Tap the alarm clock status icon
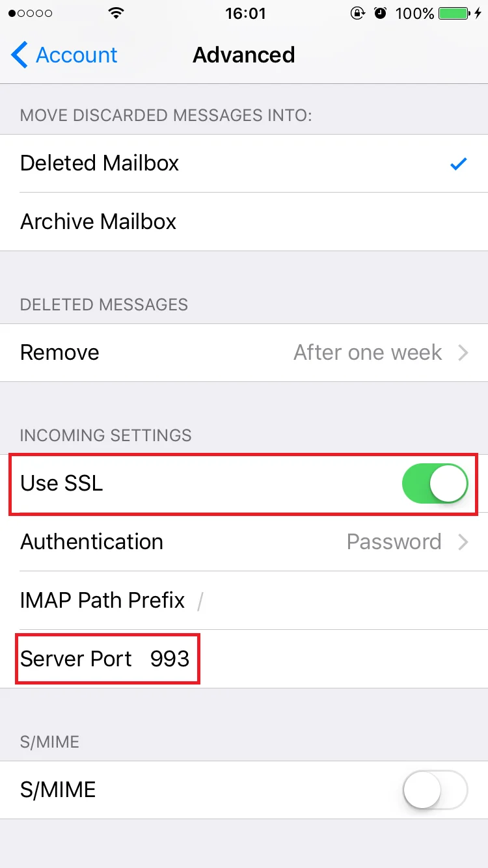488x868 pixels. coord(381,13)
